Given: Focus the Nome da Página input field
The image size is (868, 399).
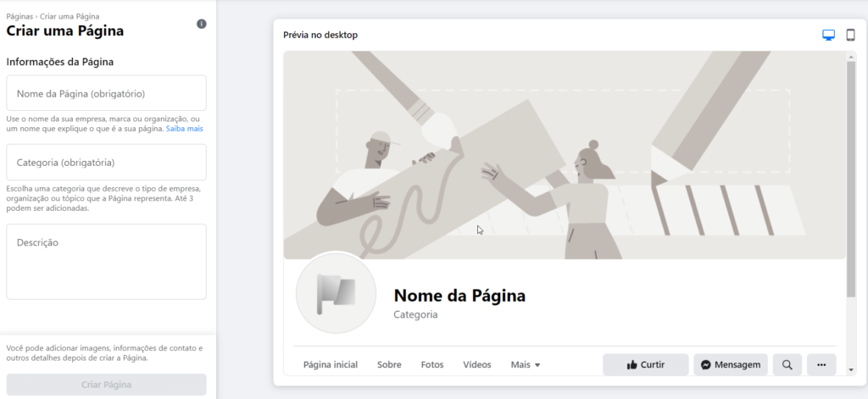Looking at the screenshot, I should [106, 93].
